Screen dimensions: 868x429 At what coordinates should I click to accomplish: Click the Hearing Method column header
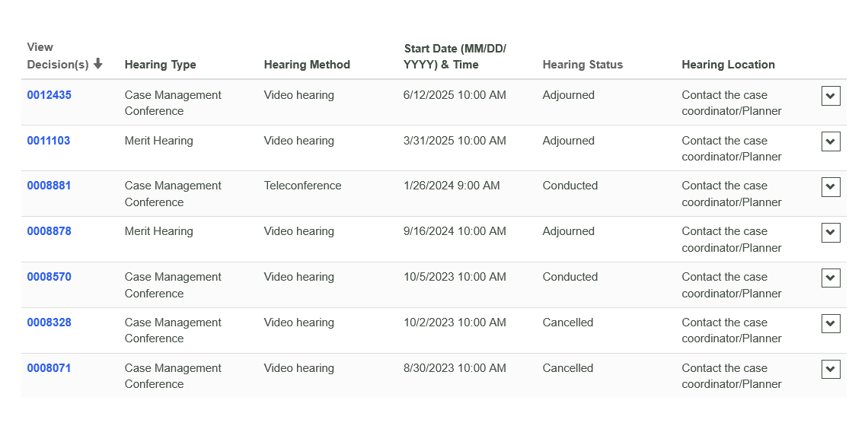307,65
